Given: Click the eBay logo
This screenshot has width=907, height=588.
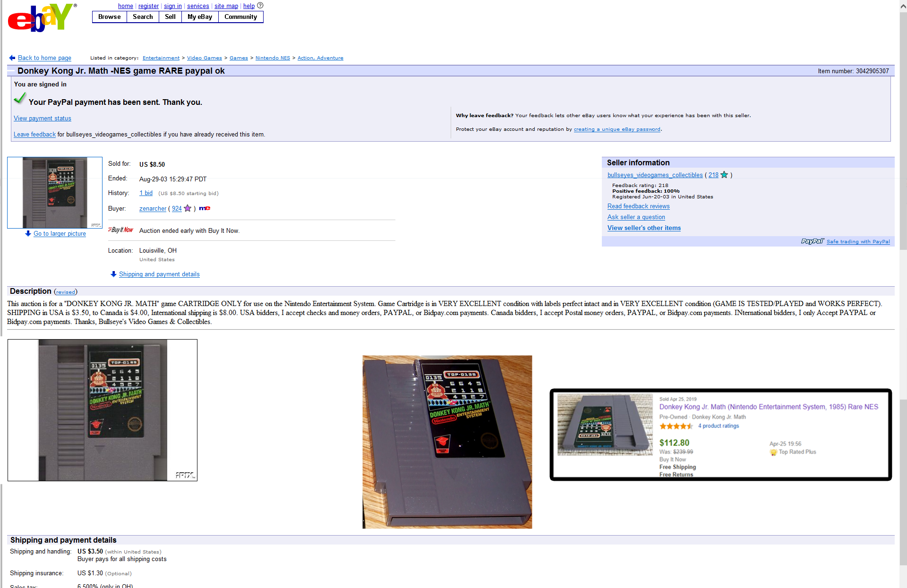Looking at the screenshot, I should tap(42, 17).
